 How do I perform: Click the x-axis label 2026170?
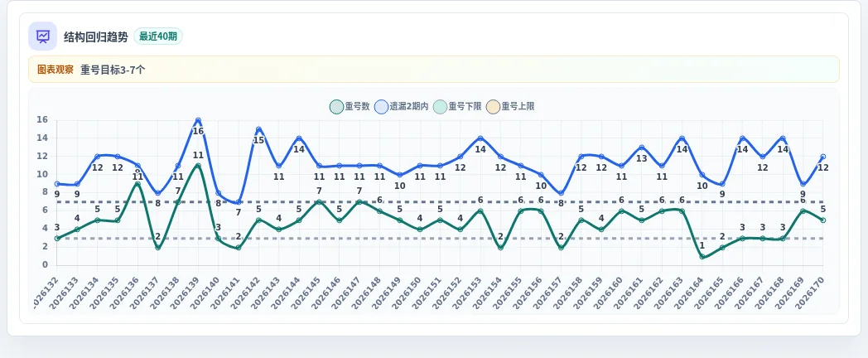pyautogui.click(x=810, y=293)
